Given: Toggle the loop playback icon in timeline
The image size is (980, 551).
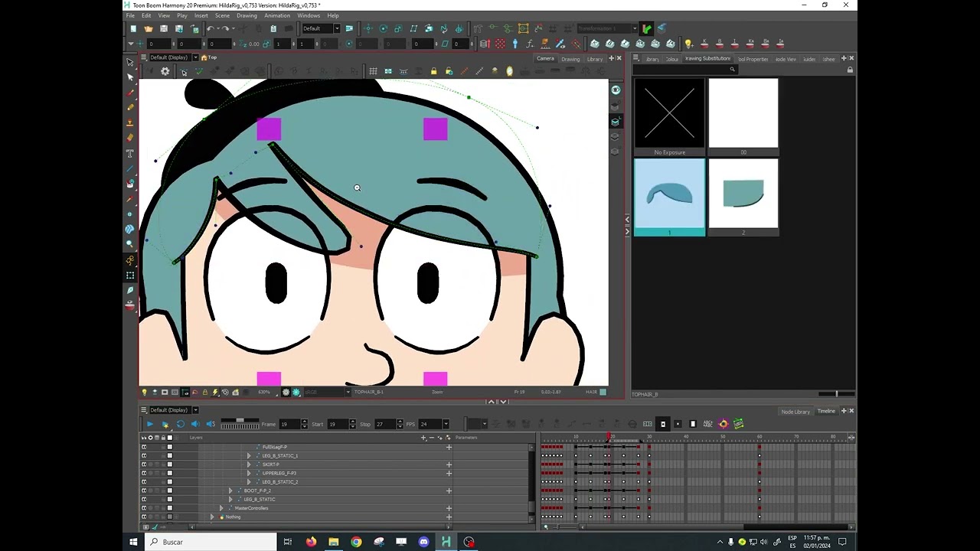Looking at the screenshot, I should pyautogui.click(x=180, y=424).
